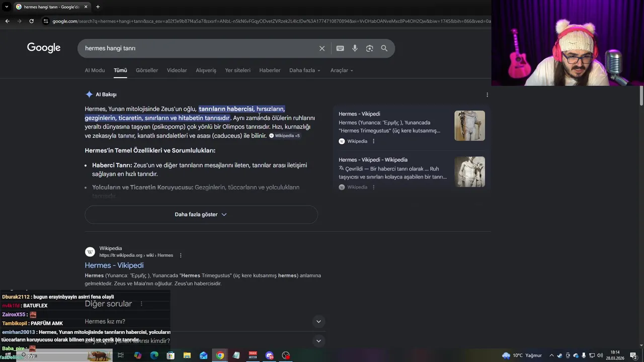Viewport: 644px width, 362px height.
Task: Switch to the Görseller tab
Action: click(x=147, y=70)
